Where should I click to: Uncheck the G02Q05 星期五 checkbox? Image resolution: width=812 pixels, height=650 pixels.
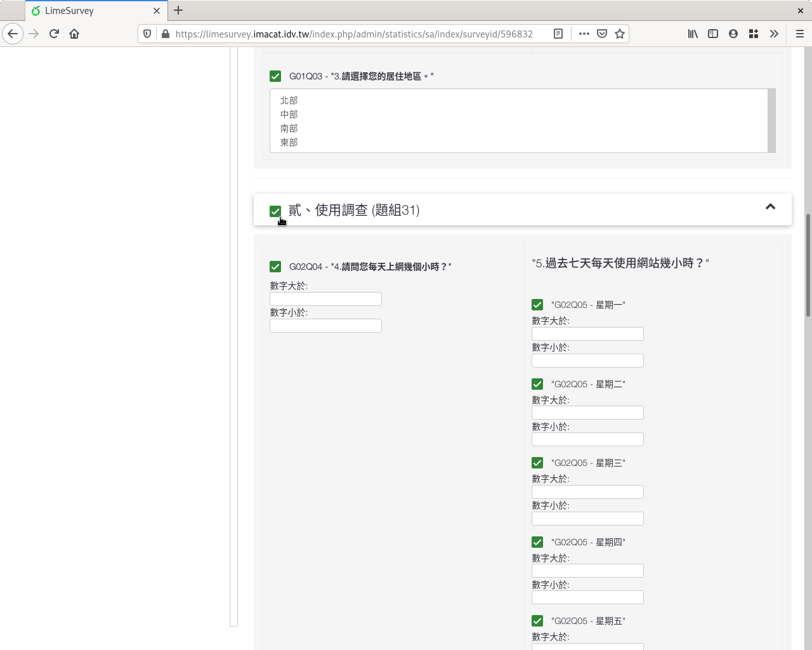pos(537,621)
